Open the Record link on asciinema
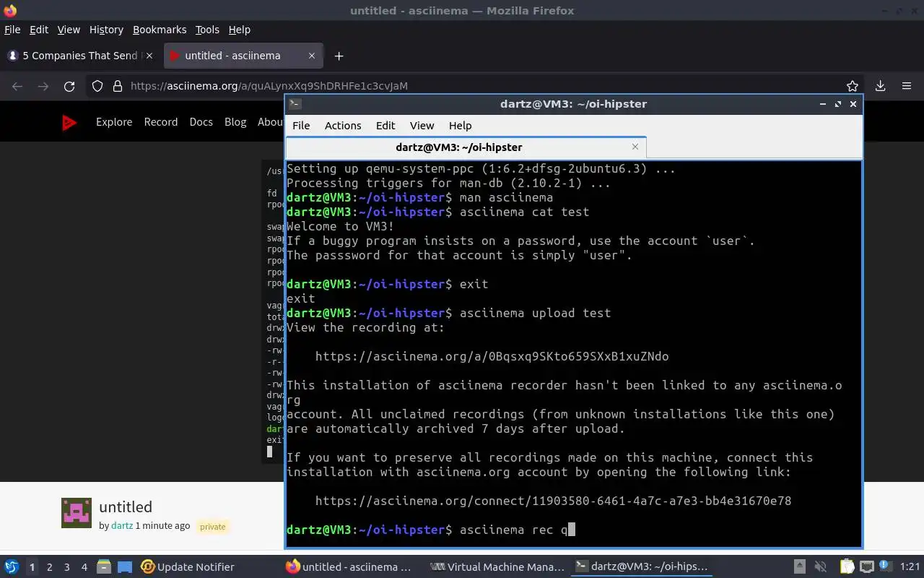 161,122
